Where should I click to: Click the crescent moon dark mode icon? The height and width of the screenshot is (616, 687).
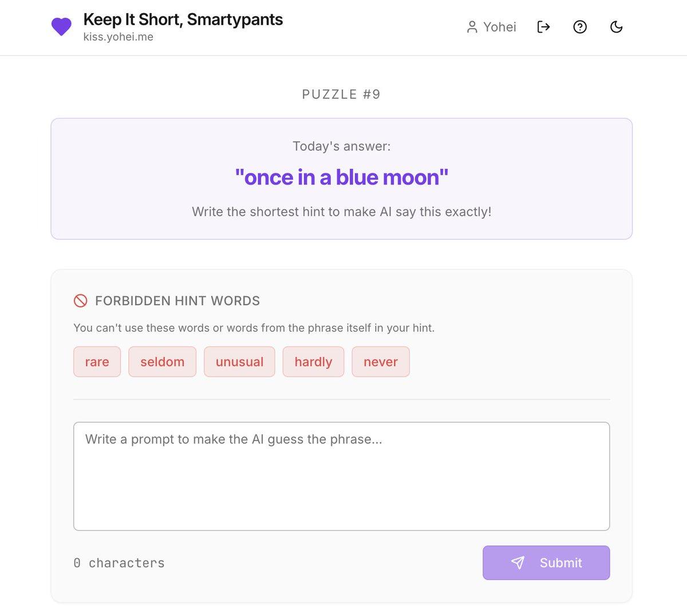pos(617,26)
